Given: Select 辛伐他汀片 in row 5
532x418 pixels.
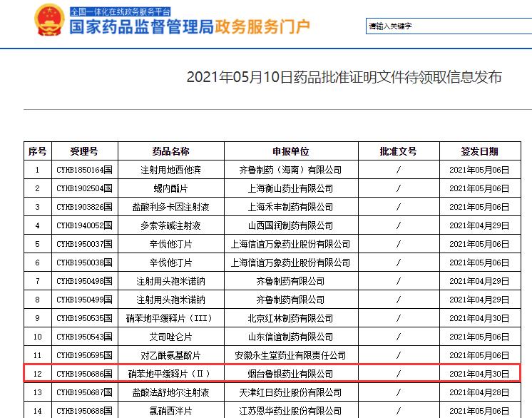Looking at the screenshot, I should [170, 244].
